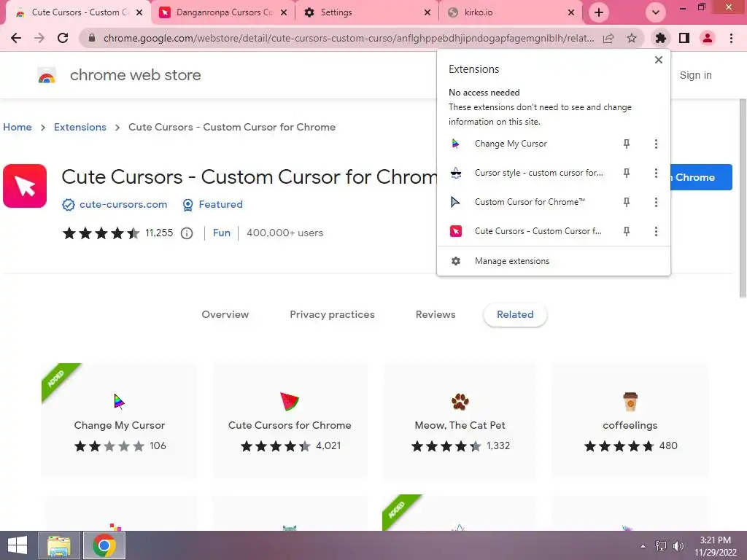Screen dimensions: 747x560
Task: Click the Manage extensions gear icon
Action: click(x=456, y=261)
